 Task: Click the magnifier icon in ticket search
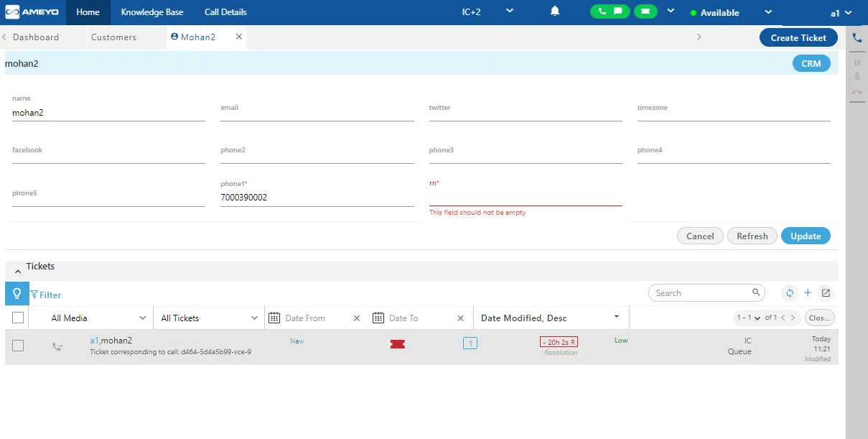click(x=756, y=292)
